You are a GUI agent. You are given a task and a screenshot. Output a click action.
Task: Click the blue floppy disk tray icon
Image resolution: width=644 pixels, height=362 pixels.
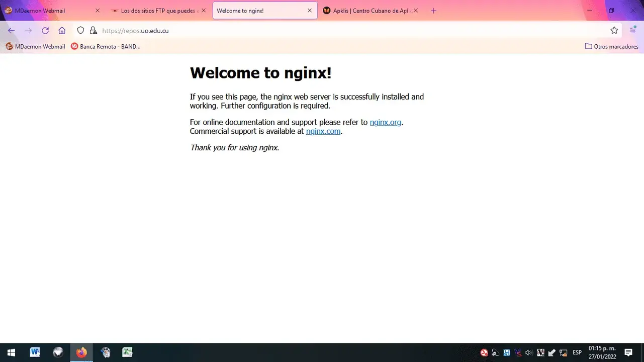[x=507, y=353]
